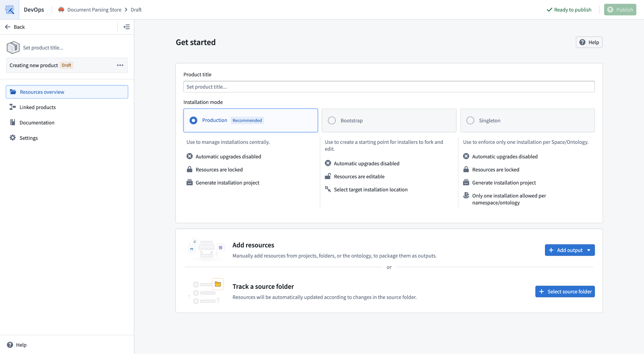Select the Draft breadcrumb item
This screenshot has width=644, height=354.
[136, 10]
